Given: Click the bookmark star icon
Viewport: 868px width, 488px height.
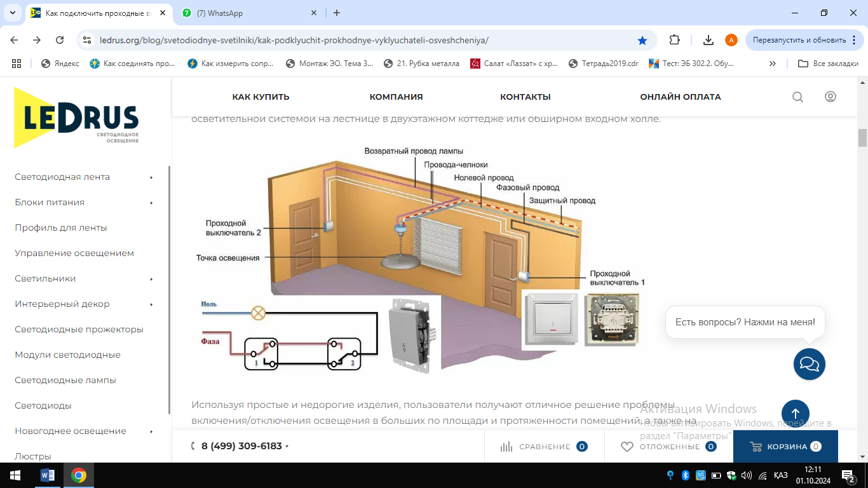Looking at the screenshot, I should pyautogui.click(x=642, y=40).
